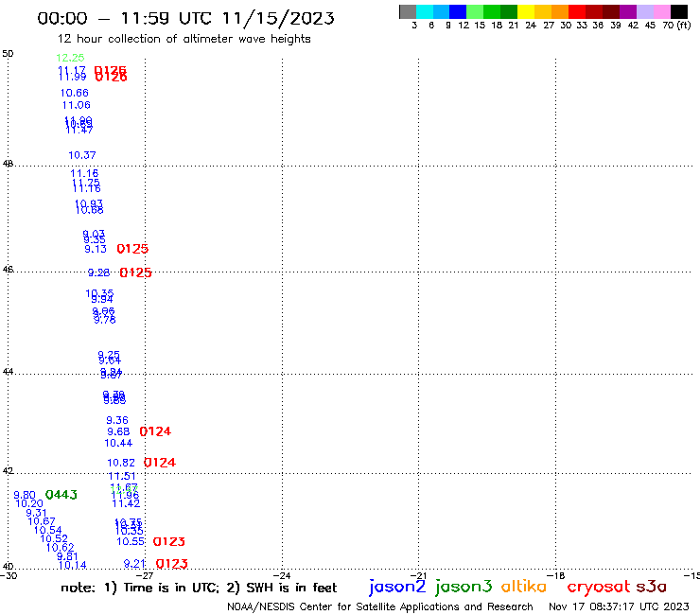700x615 pixels.
Task: Click the orange altika legend label
Action: click(524, 586)
